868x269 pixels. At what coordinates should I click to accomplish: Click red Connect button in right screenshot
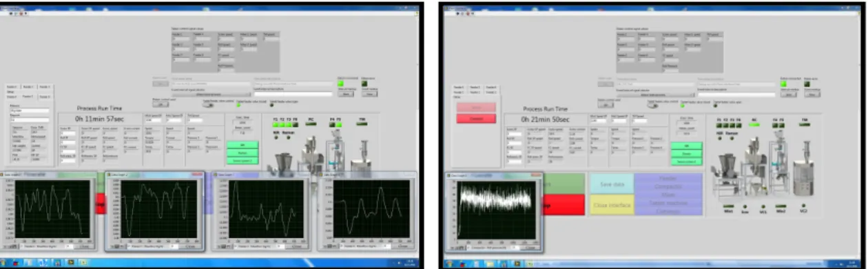[x=475, y=119]
